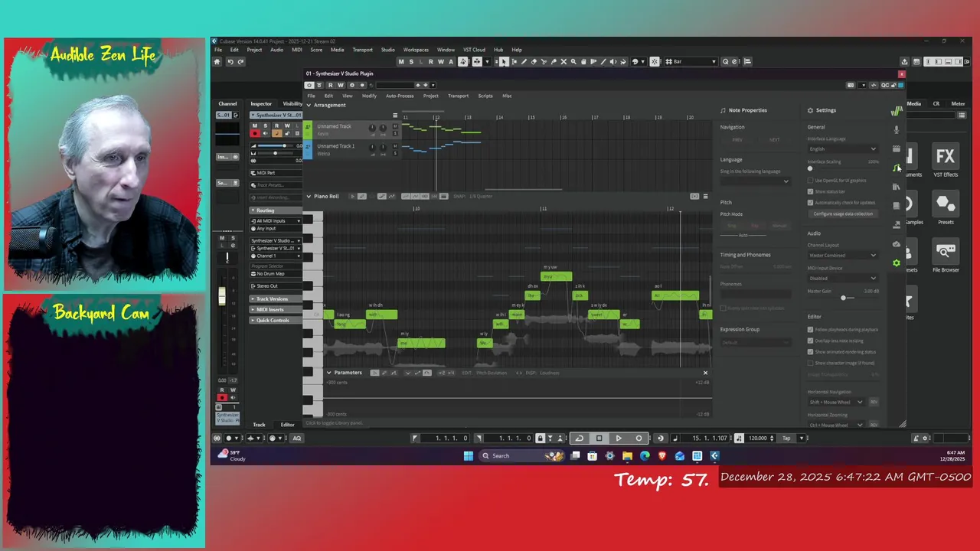The width and height of the screenshot is (980, 551).
Task: Toggle the transport Cycle loop button
Action: tap(579, 439)
